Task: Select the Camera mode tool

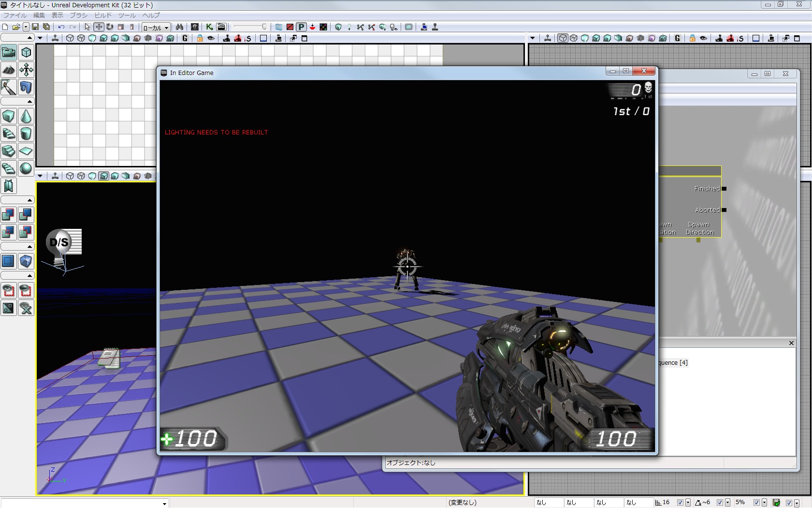Action: [x=9, y=52]
